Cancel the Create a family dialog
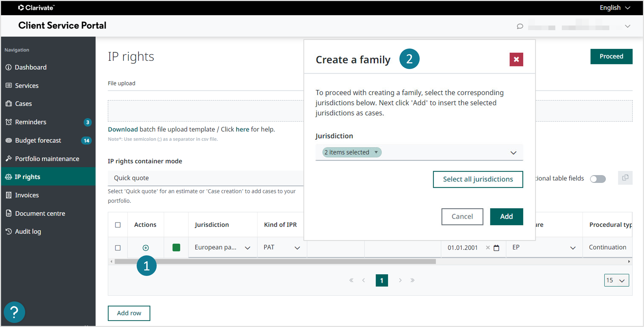The height and width of the screenshot is (327, 644). 462,216
